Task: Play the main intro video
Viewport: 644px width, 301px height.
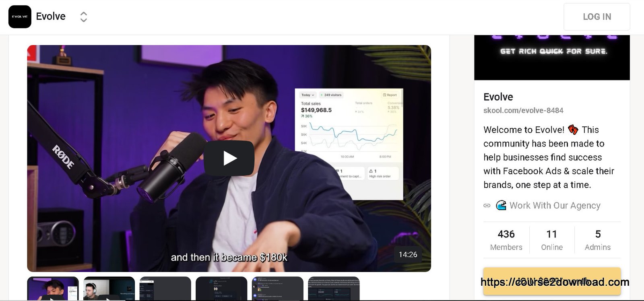Action: (x=229, y=158)
